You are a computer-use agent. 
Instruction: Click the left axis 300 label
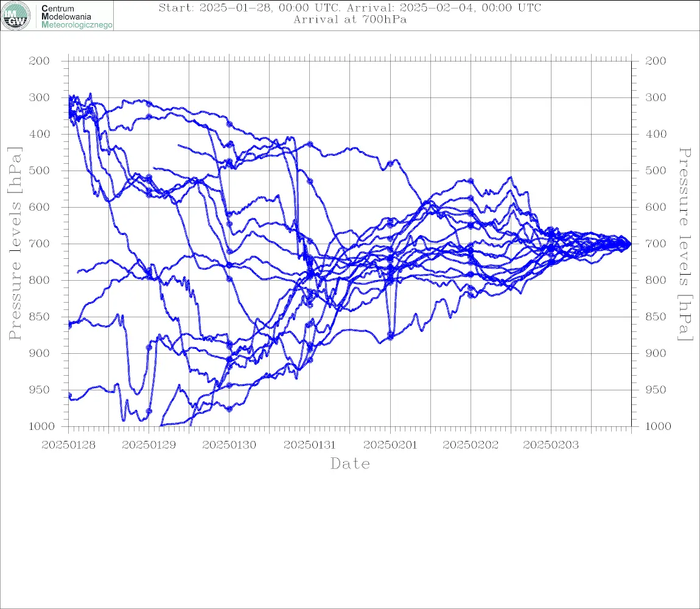click(x=40, y=97)
